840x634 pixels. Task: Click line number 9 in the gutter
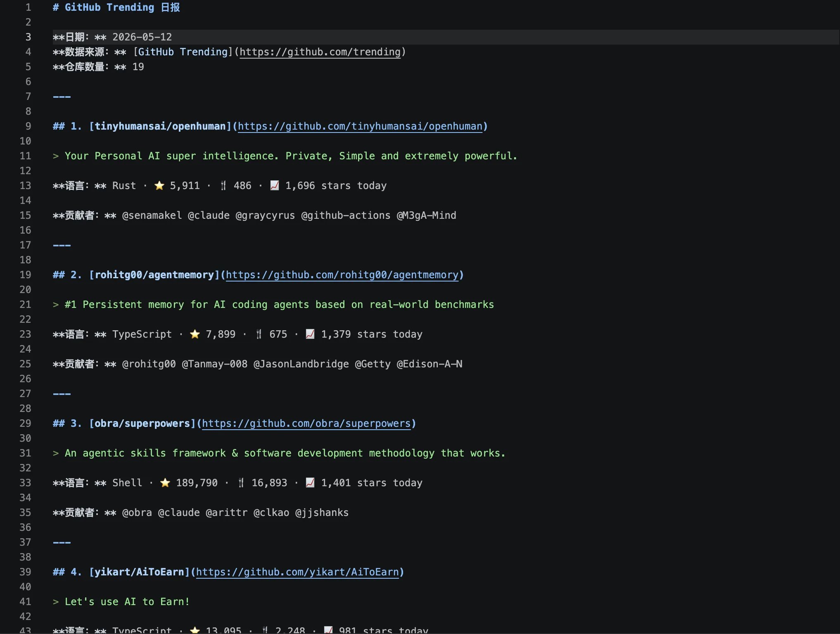[28, 126]
